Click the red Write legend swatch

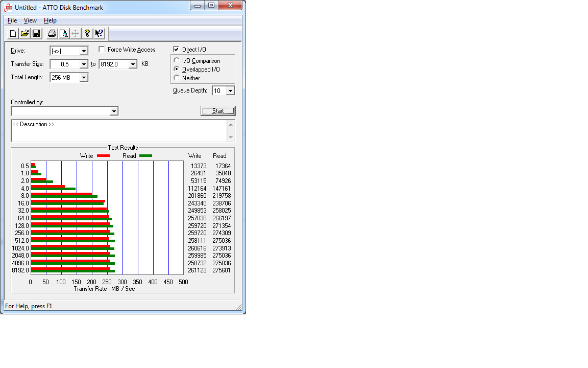tap(104, 155)
